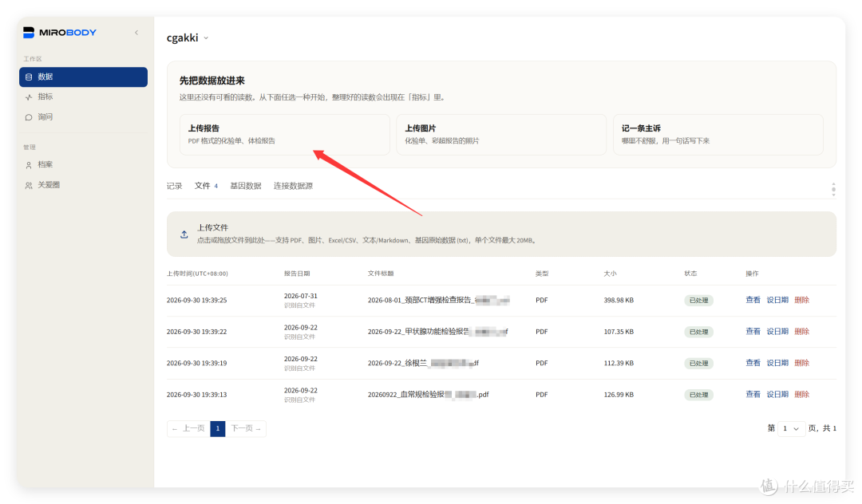View the 颈部CT增强检查报告 file

(x=753, y=300)
